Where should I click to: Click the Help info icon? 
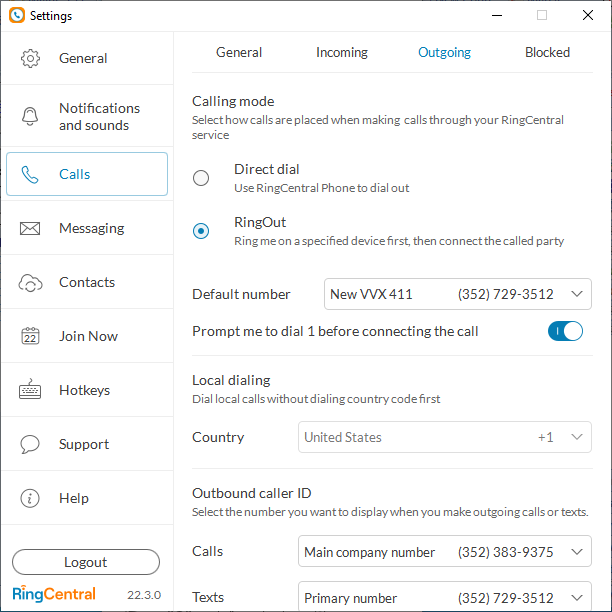pos(30,498)
